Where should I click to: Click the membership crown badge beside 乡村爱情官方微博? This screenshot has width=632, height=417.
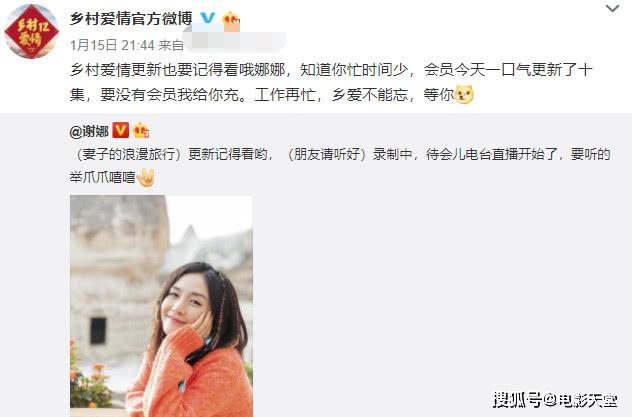tap(231, 19)
